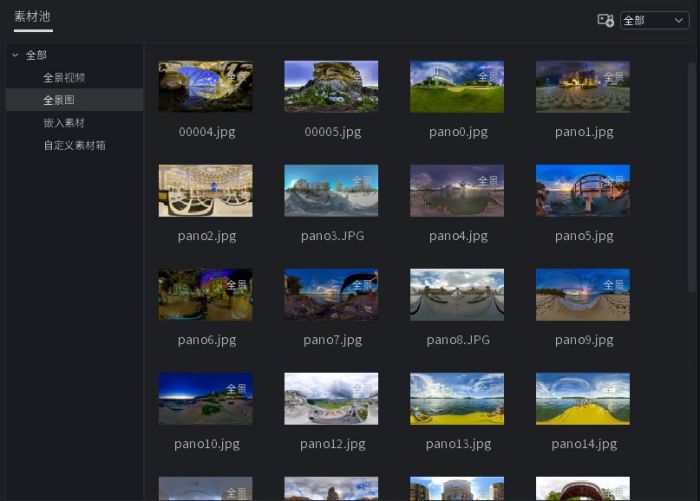The image size is (700, 501).
Task: Select the 00005.jpg rock thumbnail
Action: tap(331, 87)
